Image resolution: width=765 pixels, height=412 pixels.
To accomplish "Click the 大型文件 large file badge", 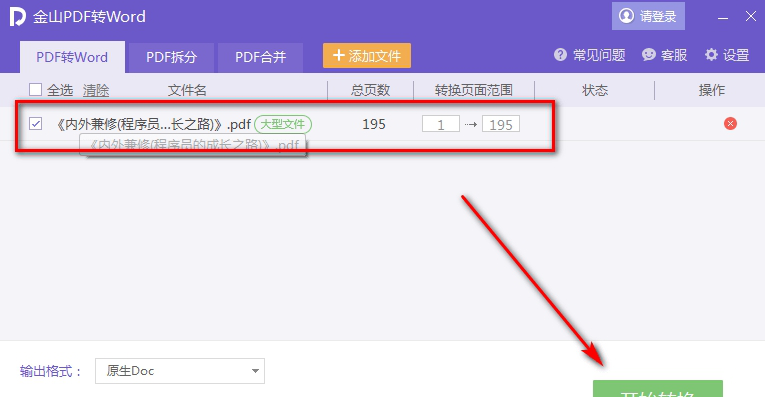I will click(x=283, y=124).
